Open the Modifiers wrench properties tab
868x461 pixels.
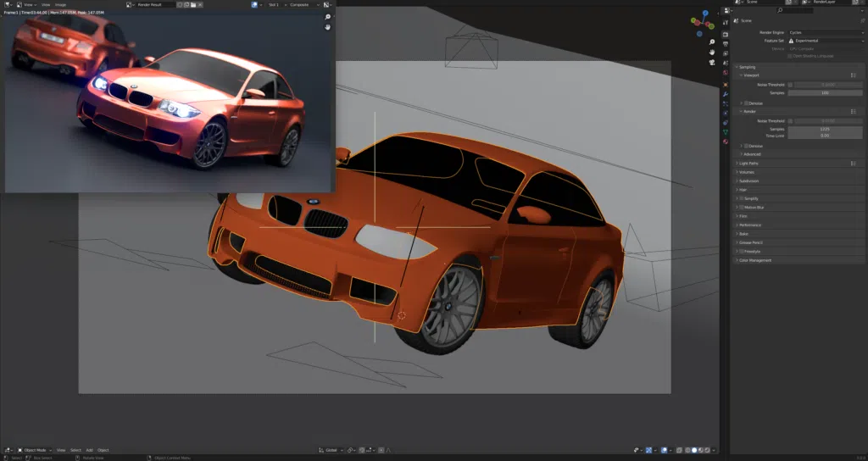[x=726, y=93]
